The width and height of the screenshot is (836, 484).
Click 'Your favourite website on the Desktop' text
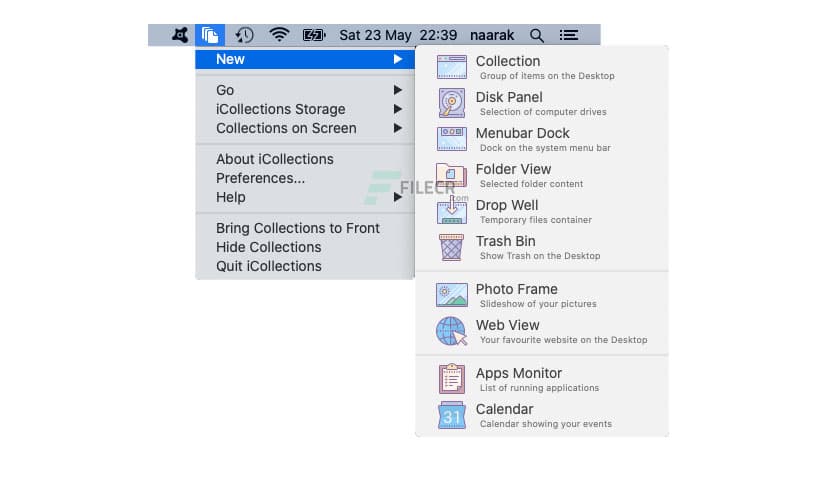click(x=563, y=340)
